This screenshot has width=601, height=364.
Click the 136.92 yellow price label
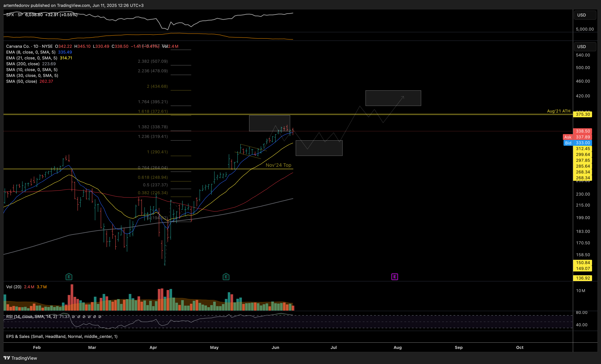(x=582, y=278)
